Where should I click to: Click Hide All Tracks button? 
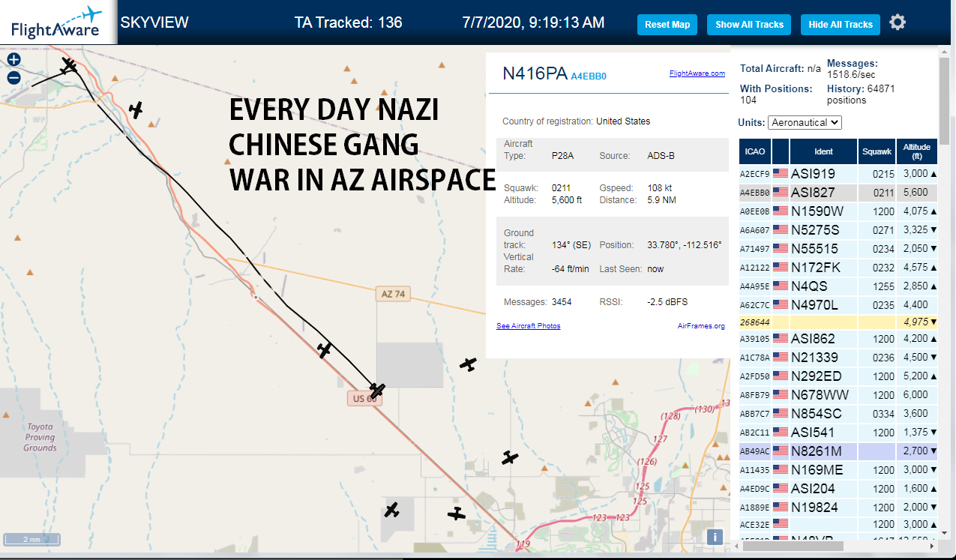point(841,25)
